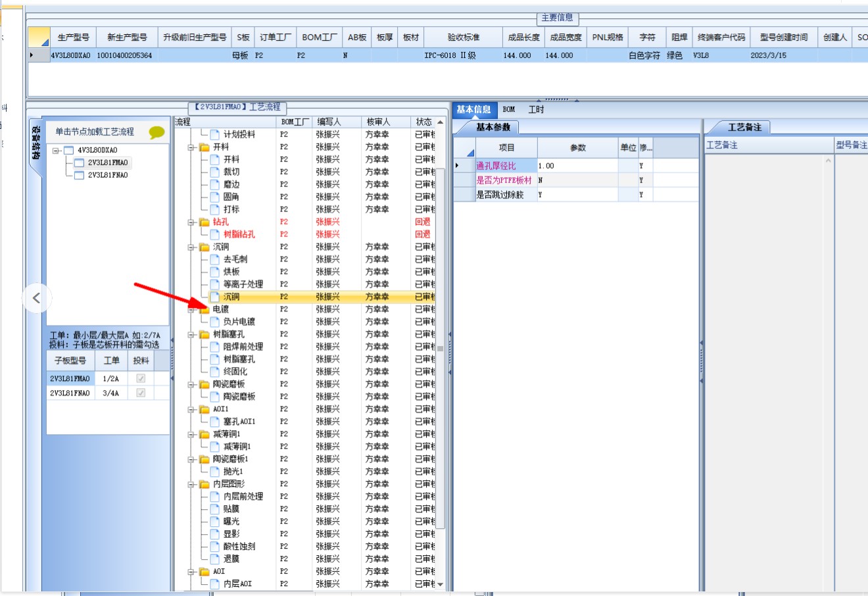Open the vertical 设备结构 side tab
868x596 pixels.
[x=36, y=143]
